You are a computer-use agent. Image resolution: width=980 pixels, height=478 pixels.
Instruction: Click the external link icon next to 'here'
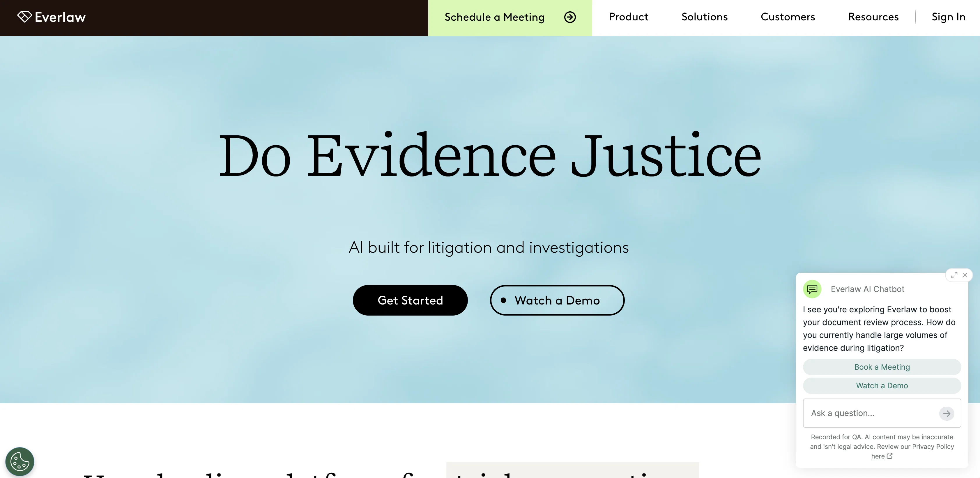pyautogui.click(x=889, y=456)
